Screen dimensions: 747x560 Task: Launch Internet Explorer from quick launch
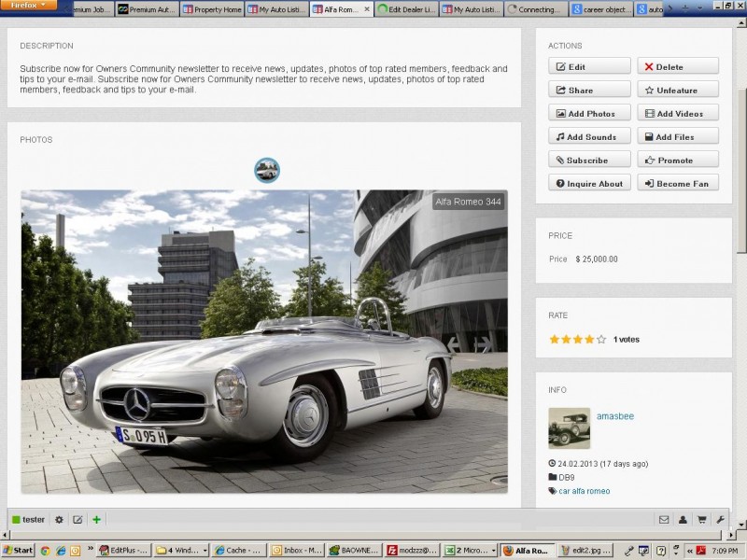(61, 551)
